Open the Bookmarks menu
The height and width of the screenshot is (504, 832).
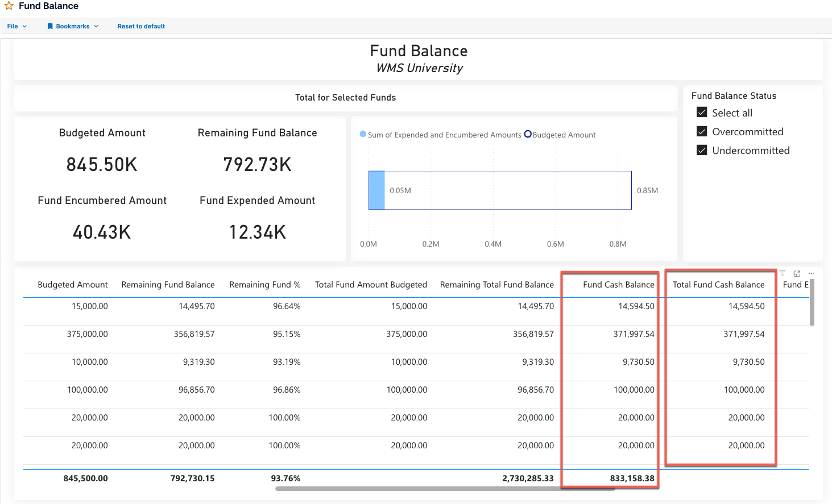[x=73, y=26]
